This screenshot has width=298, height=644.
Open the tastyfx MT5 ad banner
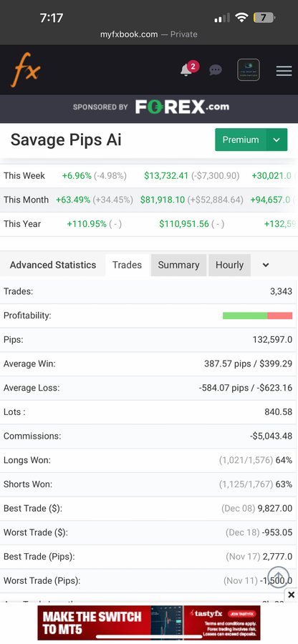tap(149, 623)
